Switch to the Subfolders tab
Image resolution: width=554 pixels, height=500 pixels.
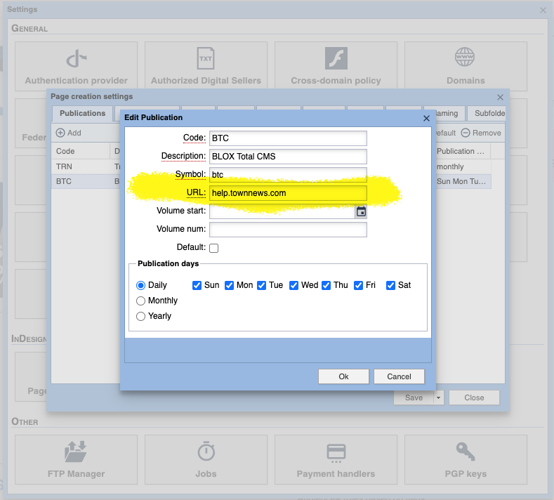point(487,113)
